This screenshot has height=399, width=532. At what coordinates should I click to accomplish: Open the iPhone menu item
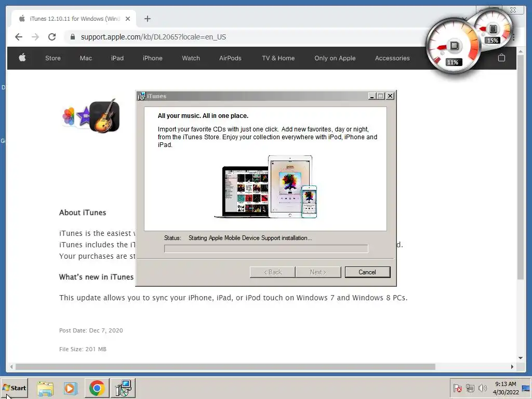click(153, 58)
